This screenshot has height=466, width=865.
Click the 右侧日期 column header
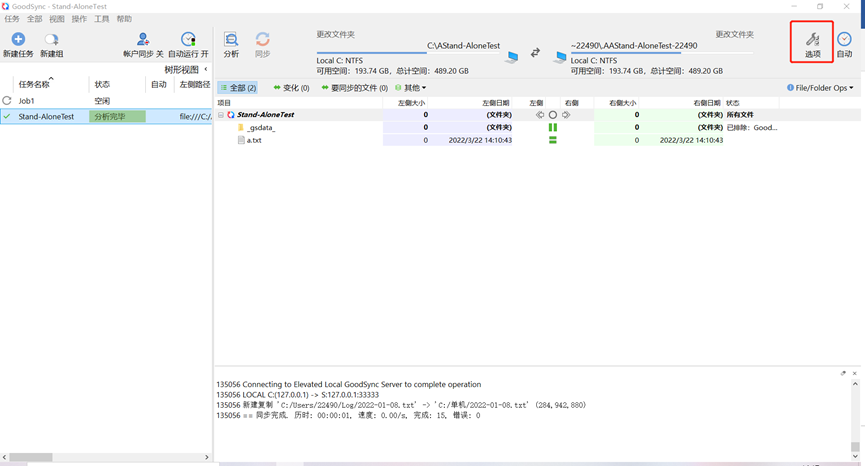point(707,103)
